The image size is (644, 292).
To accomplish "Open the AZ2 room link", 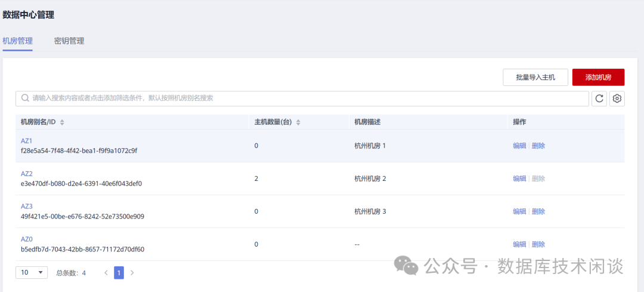I will [x=27, y=174].
